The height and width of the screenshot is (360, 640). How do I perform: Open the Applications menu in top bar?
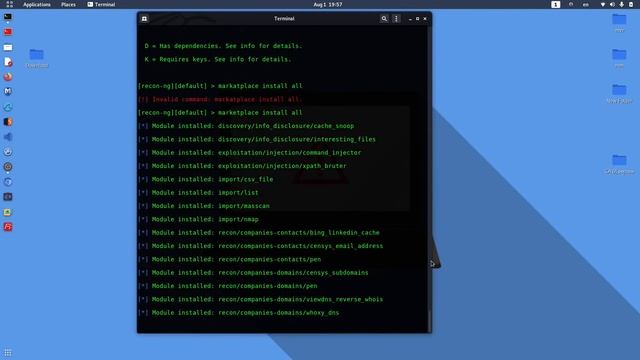[37, 4]
